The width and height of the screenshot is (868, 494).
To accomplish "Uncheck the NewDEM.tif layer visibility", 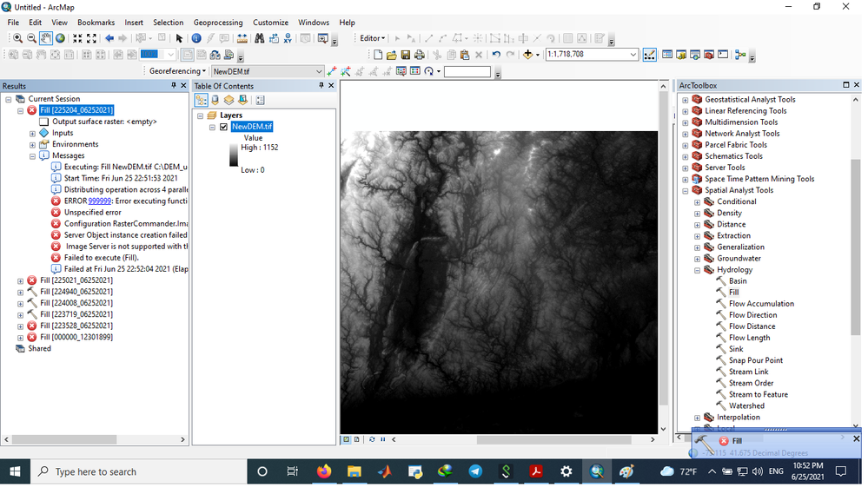I will (223, 127).
